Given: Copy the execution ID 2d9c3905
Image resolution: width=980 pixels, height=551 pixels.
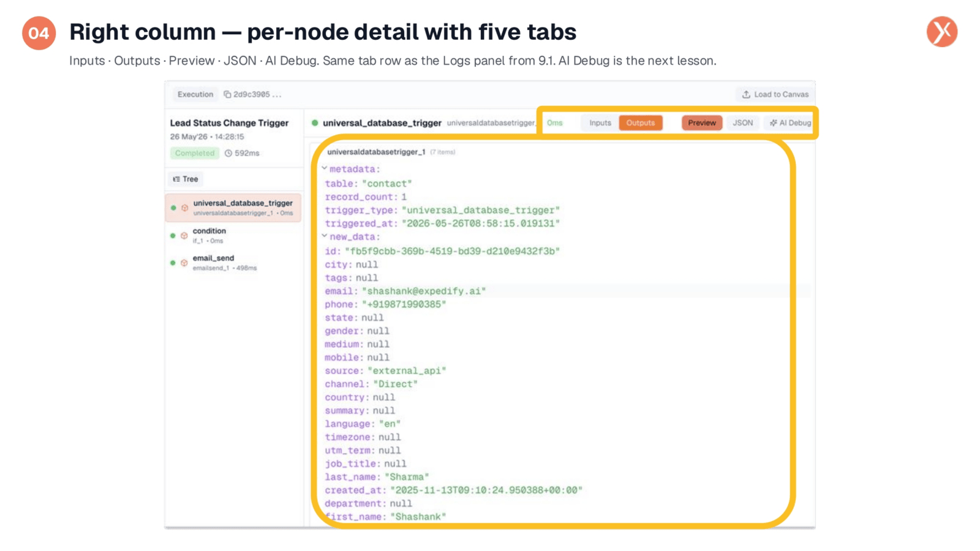Looking at the screenshot, I should pos(227,94).
